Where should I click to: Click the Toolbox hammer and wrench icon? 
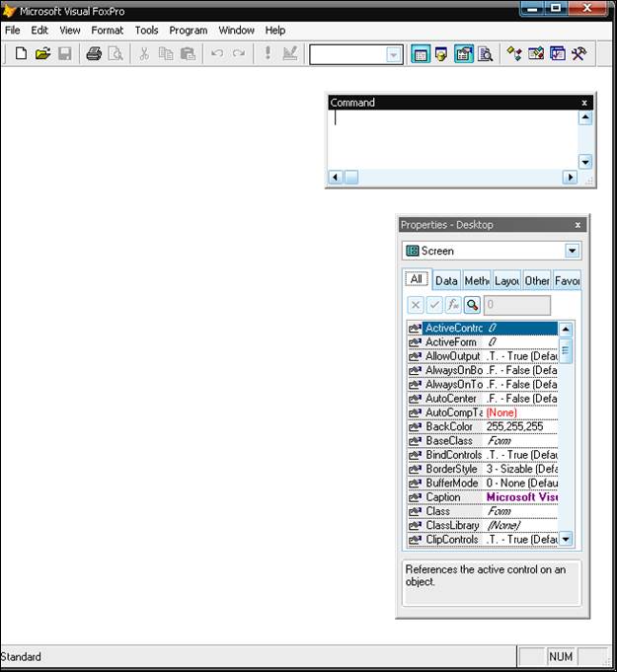click(578, 54)
